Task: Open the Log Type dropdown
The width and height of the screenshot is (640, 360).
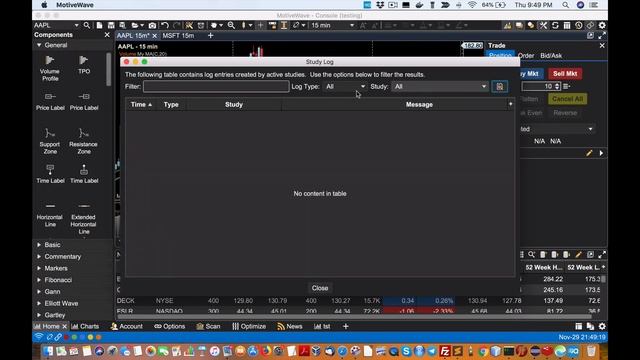Action: click(x=345, y=87)
